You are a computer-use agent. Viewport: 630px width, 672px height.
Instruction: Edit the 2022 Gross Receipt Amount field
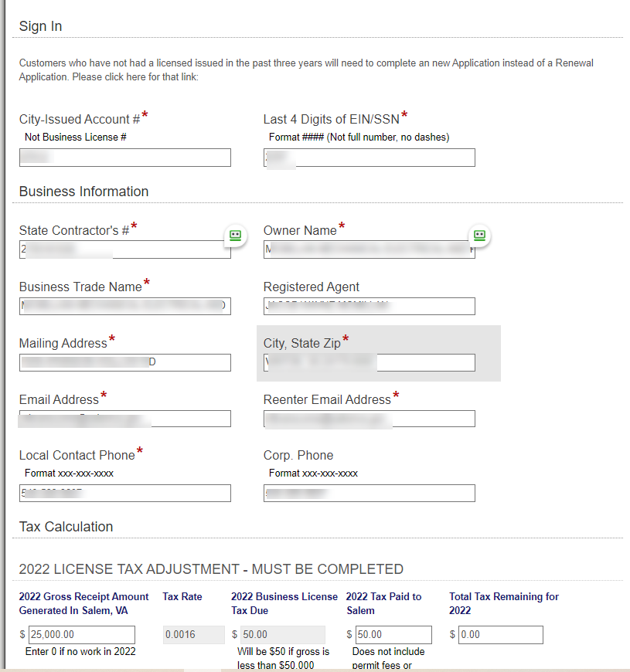pyautogui.click(x=81, y=635)
